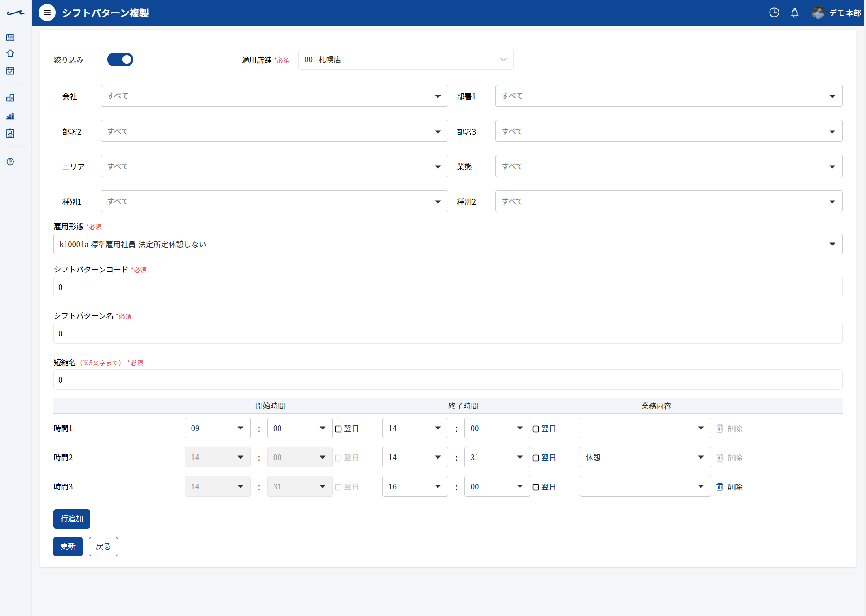Image resolution: width=866 pixels, height=616 pixels.
Task: Open the staff badge icon in sidebar
Action: [10, 133]
